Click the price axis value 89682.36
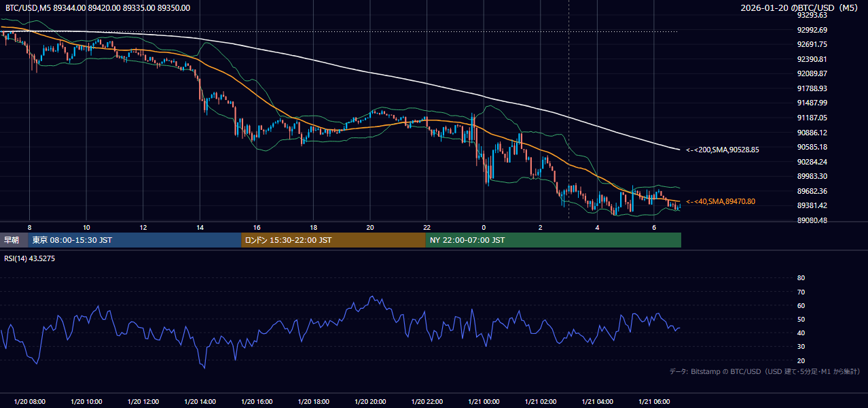The image size is (868, 408). [x=812, y=191]
